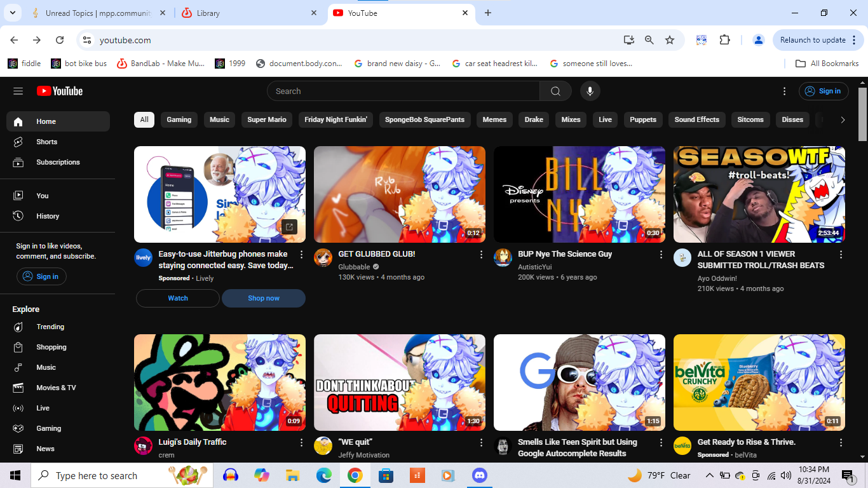The height and width of the screenshot is (488, 868).
Task: Show more filter chips with right chevron
Action: coord(843,119)
